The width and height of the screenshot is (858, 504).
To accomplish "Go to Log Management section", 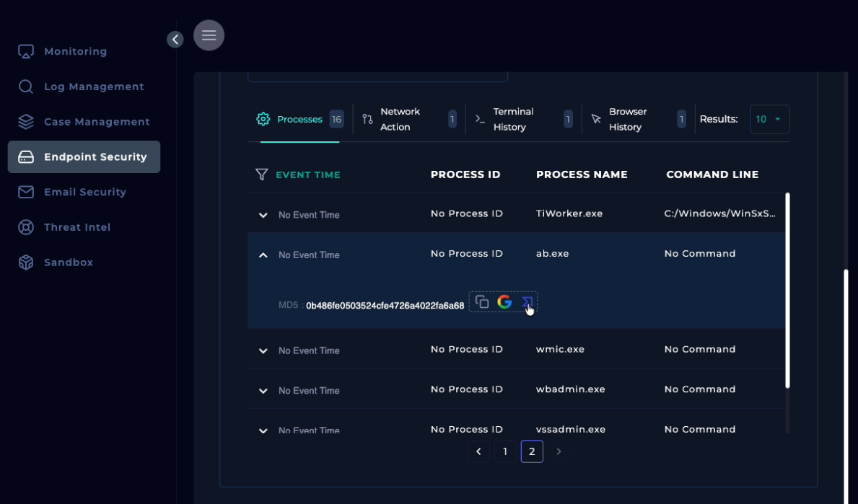I will (x=94, y=87).
